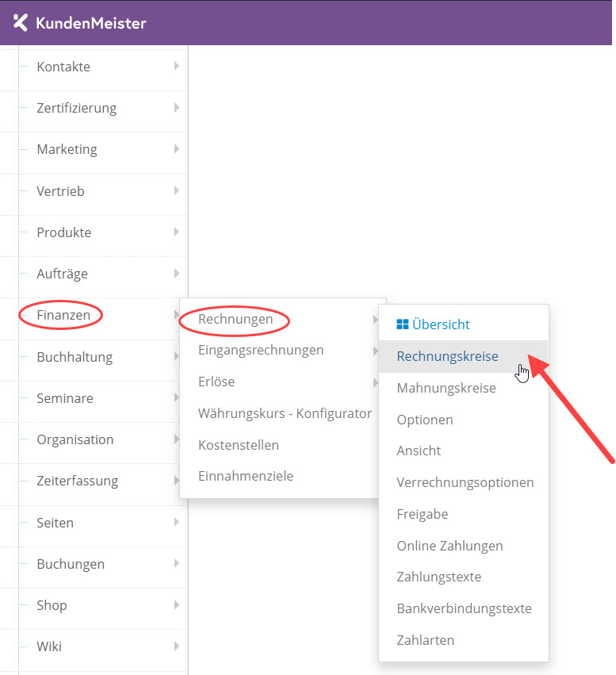Image resolution: width=616 pixels, height=675 pixels.
Task: Open the Seminare menu item
Action: point(64,398)
